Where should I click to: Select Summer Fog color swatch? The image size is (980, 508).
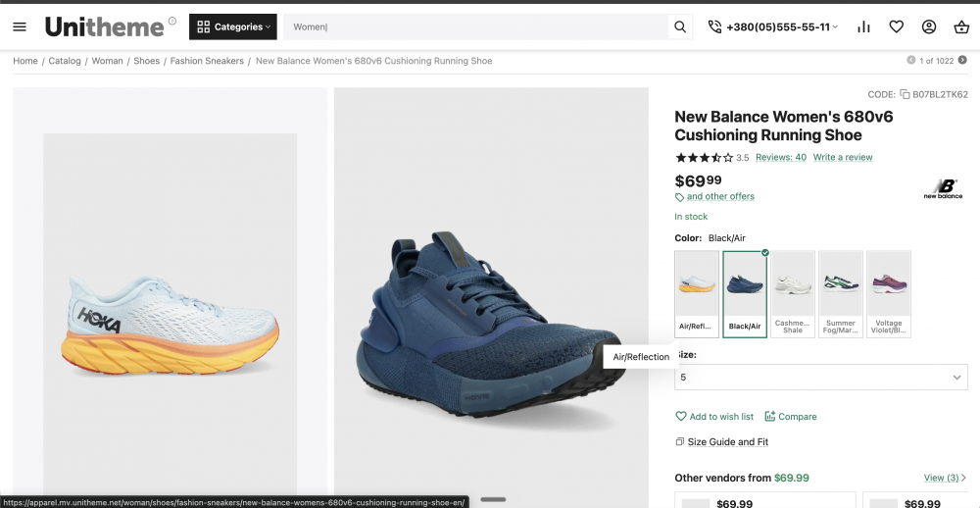pos(841,294)
